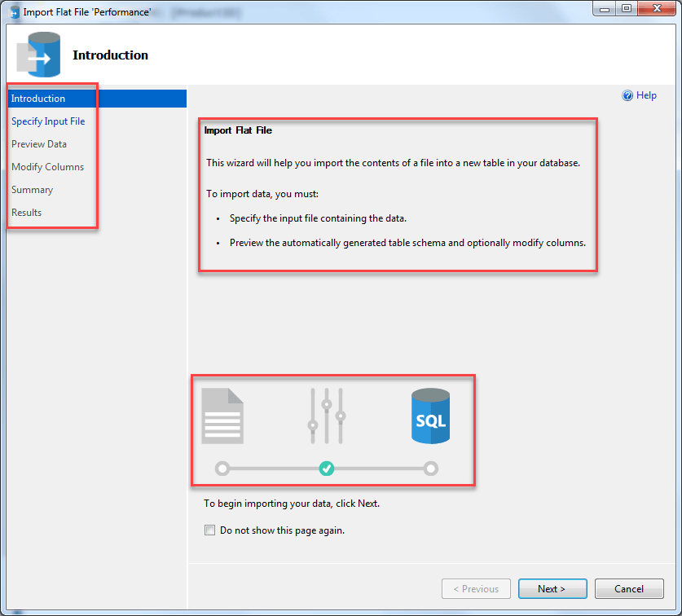The width and height of the screenshot is (682, 616).
Task: Open Help via the blue question mark icon
Action: (626, 95)
